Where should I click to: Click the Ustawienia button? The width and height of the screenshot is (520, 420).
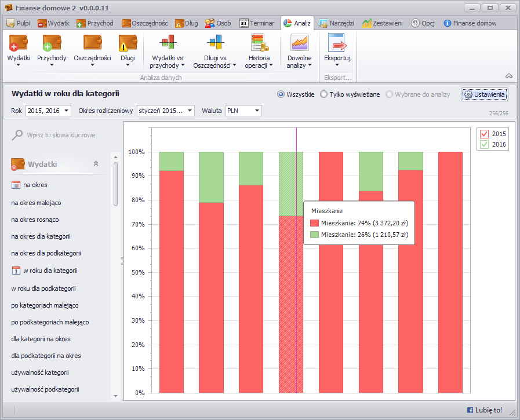click(485, 94)
